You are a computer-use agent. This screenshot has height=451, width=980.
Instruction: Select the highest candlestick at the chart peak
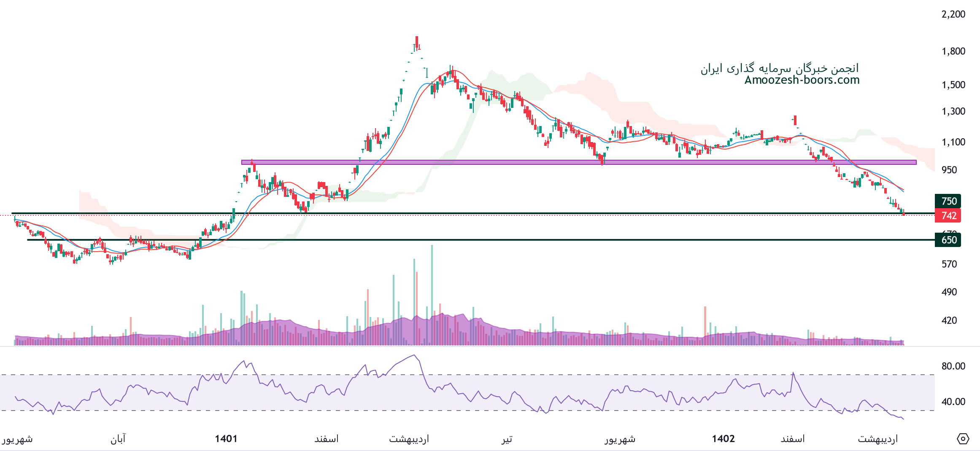(417, 43)
